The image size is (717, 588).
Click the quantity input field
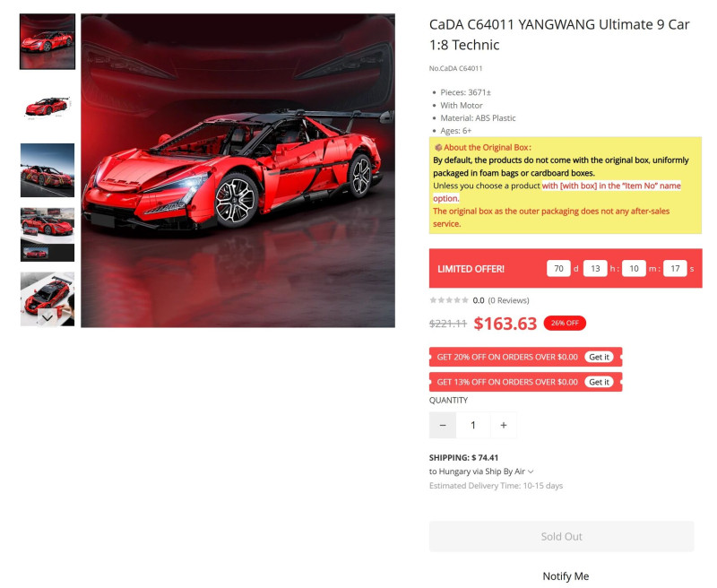[x=473, y=425]
